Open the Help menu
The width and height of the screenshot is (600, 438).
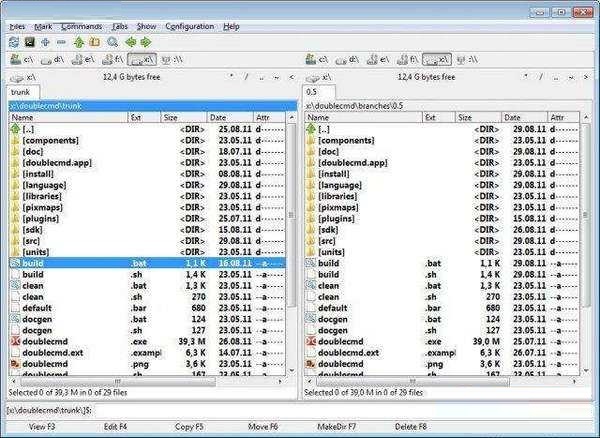click(231, 26)
